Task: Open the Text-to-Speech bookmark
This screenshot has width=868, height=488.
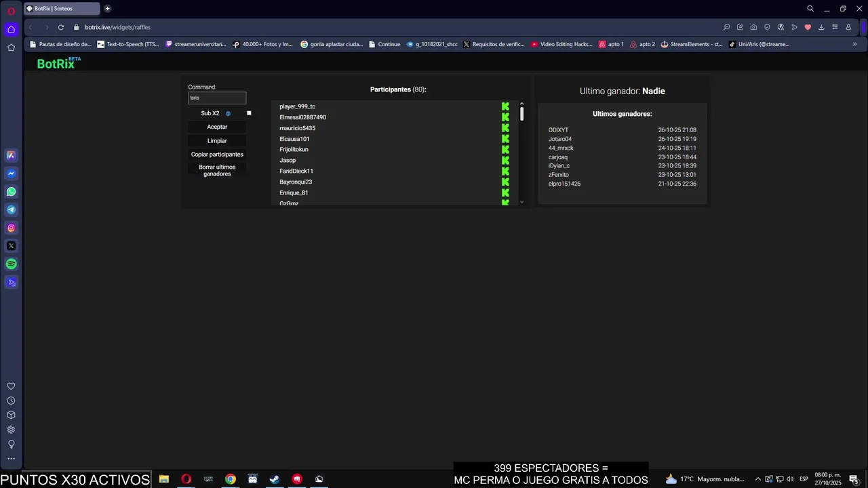Action: (x=128, y=44)
